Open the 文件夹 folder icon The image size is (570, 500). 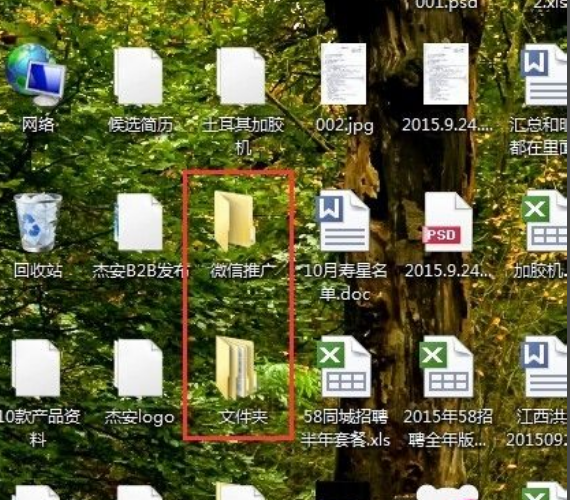(x=236, y=367)
